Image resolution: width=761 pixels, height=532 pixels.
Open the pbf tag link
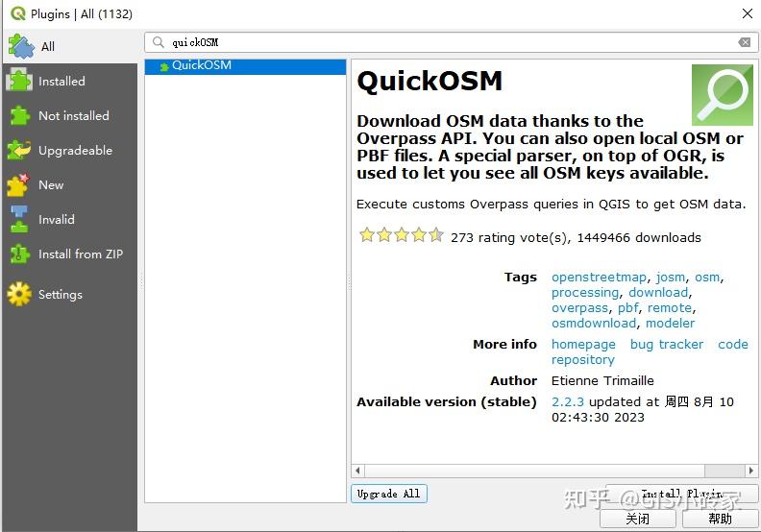coord(628,308)
